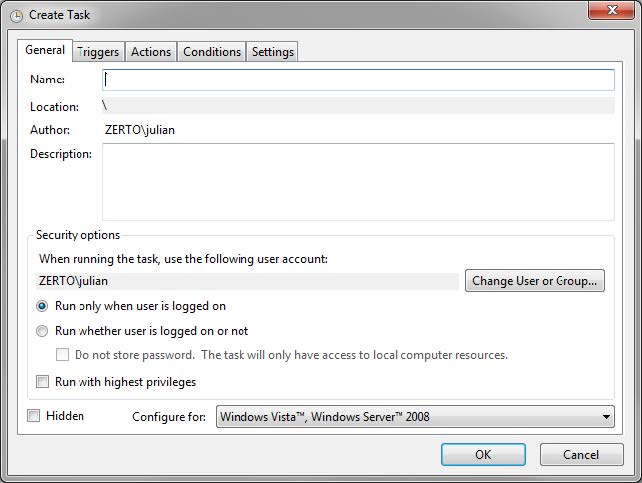The height and width of the screenshot is (483, 642).
Task: Click the Name label
Action: [x=47, y=79]
